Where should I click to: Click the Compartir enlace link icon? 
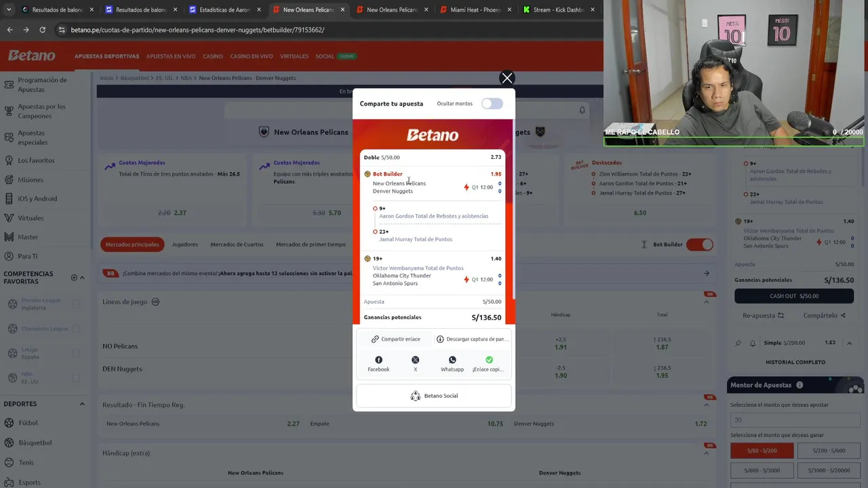(375, 339)
